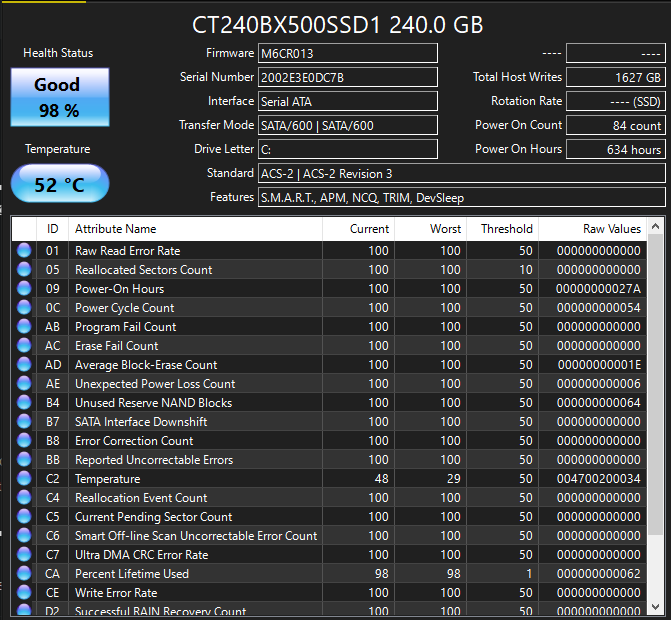
Task: Click status orb of Reallocation Event Count row
Action: [x=24, y=497]
